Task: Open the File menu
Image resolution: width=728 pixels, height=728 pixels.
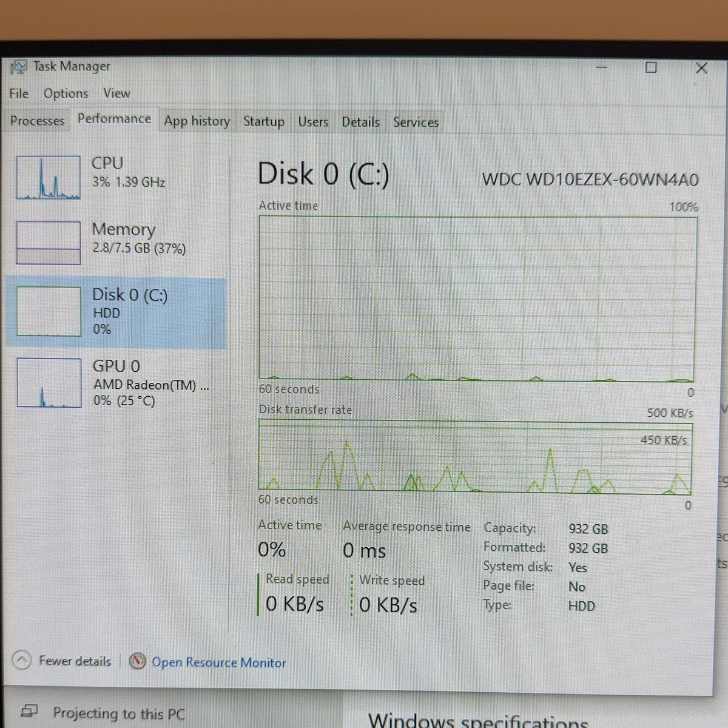Action: [19, 93]
